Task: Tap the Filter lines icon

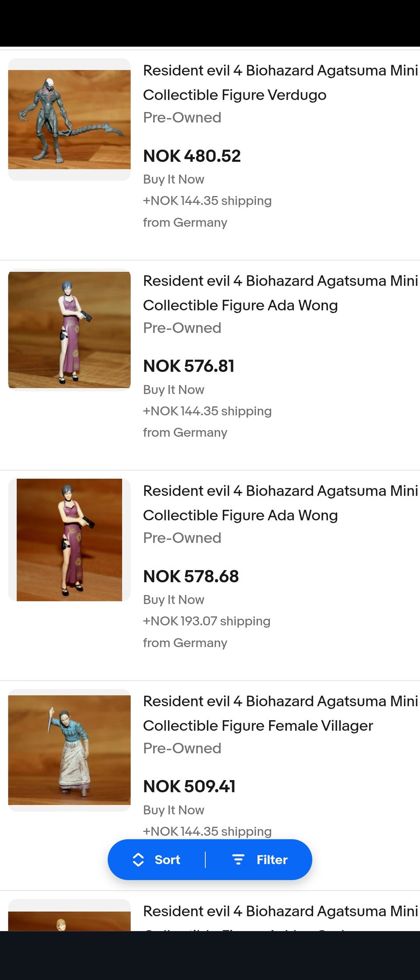Action: click(x=238, y=860)
